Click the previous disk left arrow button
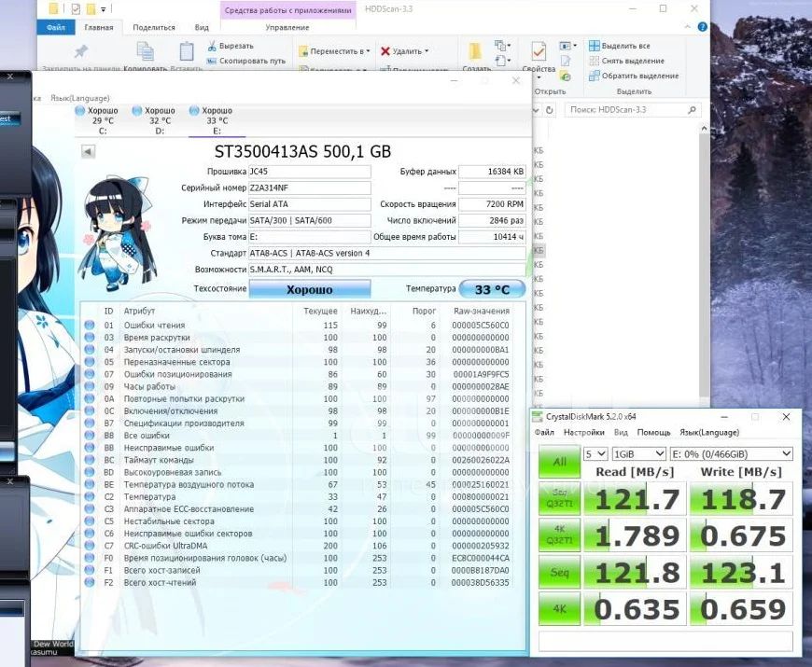 (x=88, y=152)
